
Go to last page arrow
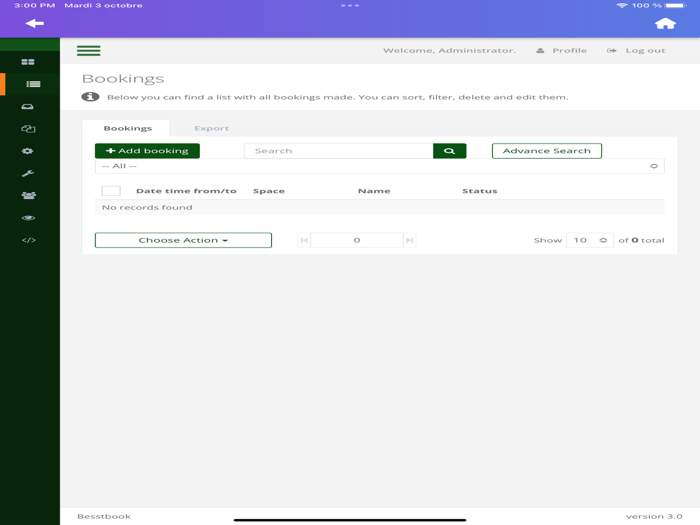pos(409,240)
